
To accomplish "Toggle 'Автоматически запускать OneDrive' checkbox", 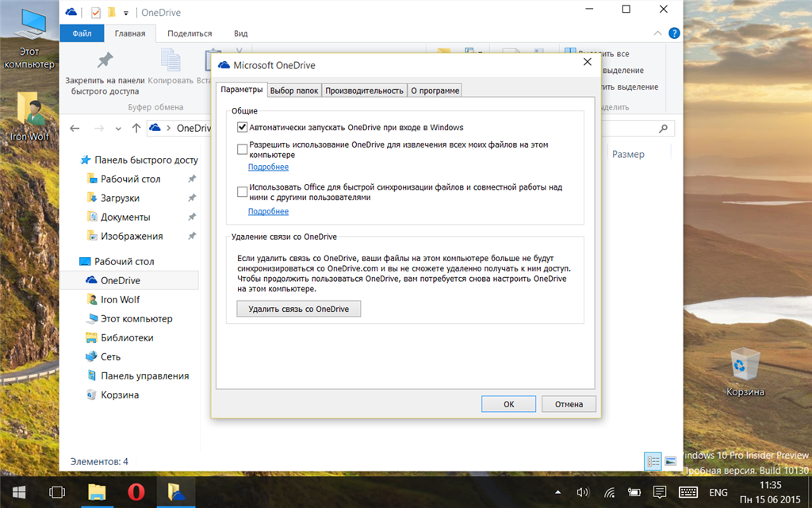I will tap(242, 127).
